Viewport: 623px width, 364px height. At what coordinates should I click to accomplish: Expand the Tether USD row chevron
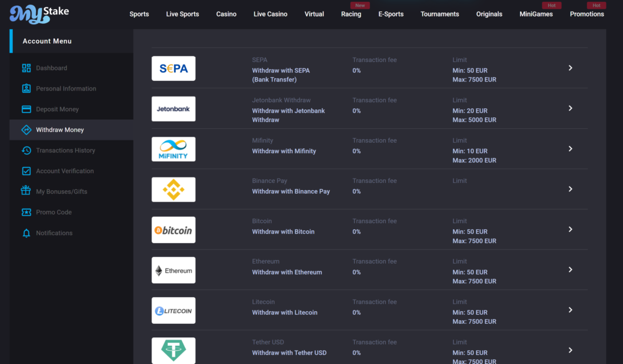click(570, 350)
